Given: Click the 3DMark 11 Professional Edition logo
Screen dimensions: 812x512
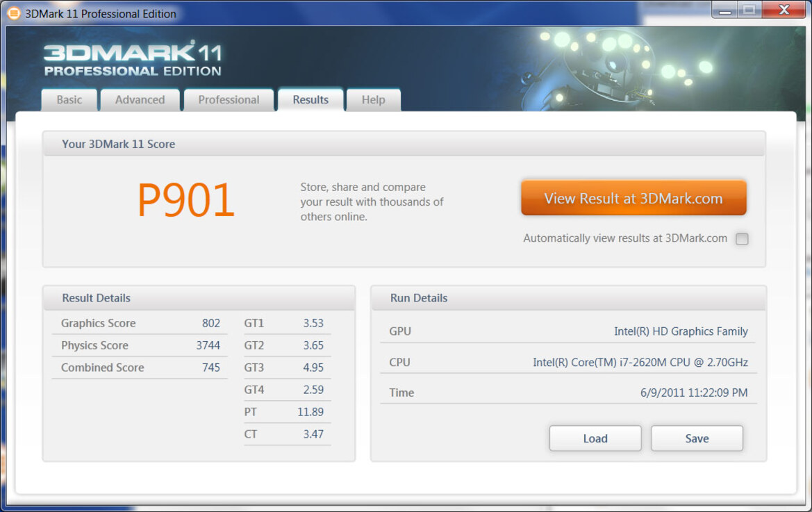Looking at the screenshot, I should (133, 60).
